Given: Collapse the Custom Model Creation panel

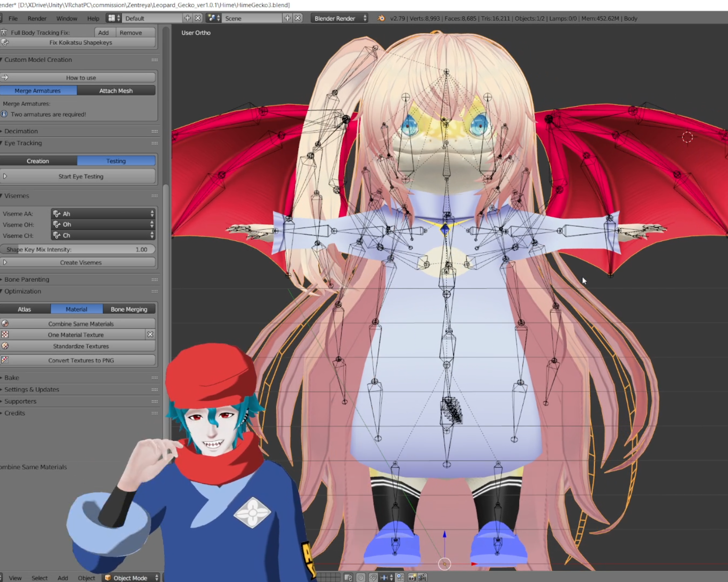Looking at the screenshot, I should (38, 59).
